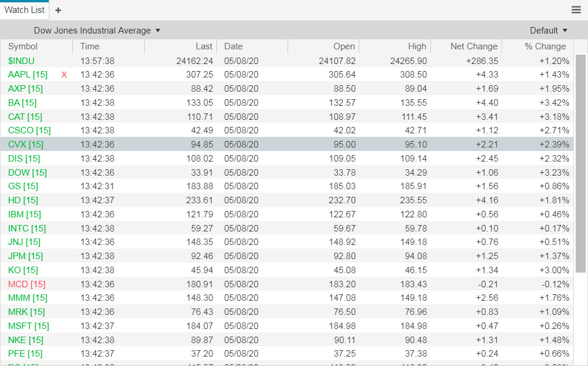Image resolution: width=588 pixels, height=366 pixels.
Task: Remove AAPL using the red X icon
Action: point(64,75)
